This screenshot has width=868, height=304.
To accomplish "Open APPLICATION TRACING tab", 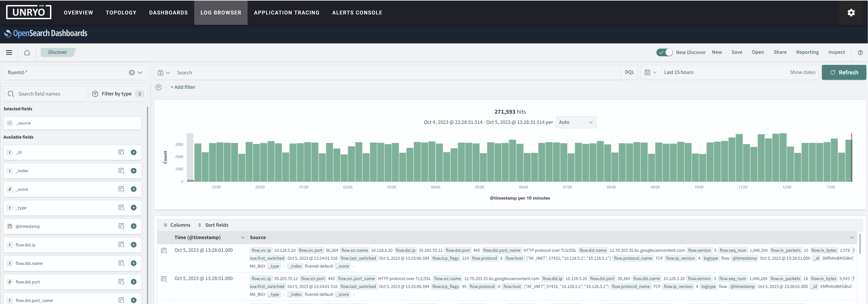I will pyautogui.click(x=286, y=13).
